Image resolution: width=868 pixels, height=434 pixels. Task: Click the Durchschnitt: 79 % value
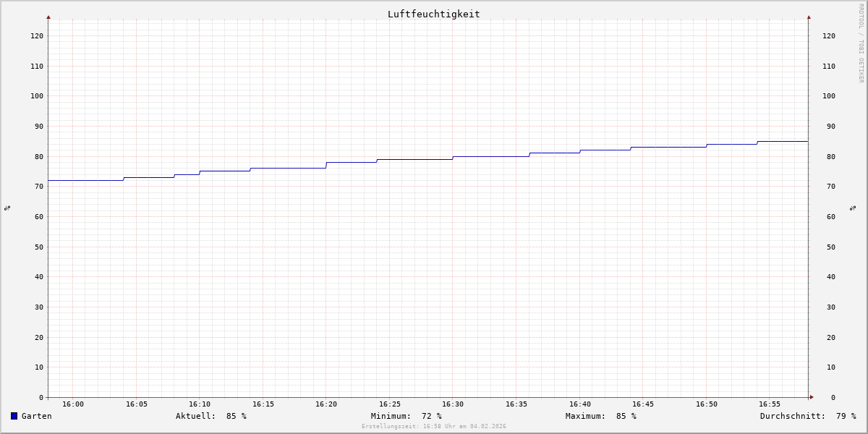click(808, 416)
